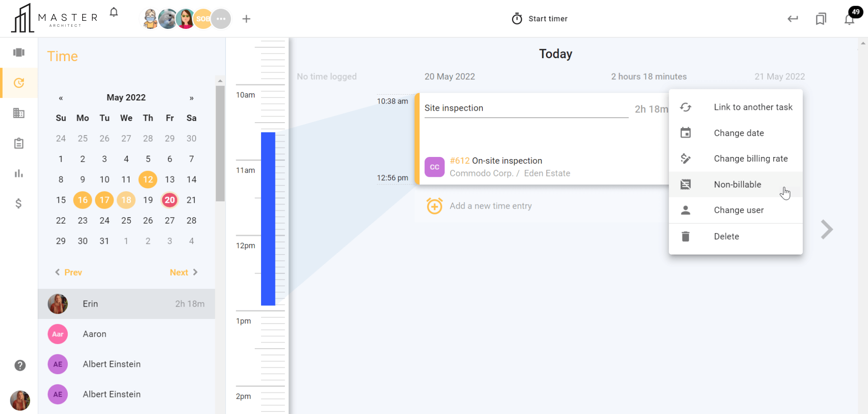868x414 pixels.
Task: Click the add time entry alarm icon
Action: click(x=434, y=206)
